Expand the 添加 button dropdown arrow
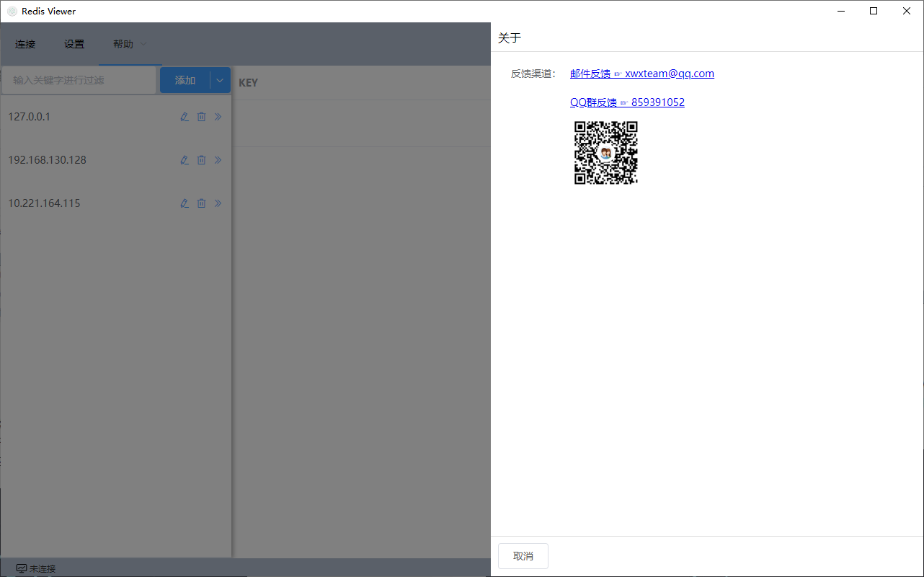Viewport: 924px width, 577px height. click(x=220, y=80)
